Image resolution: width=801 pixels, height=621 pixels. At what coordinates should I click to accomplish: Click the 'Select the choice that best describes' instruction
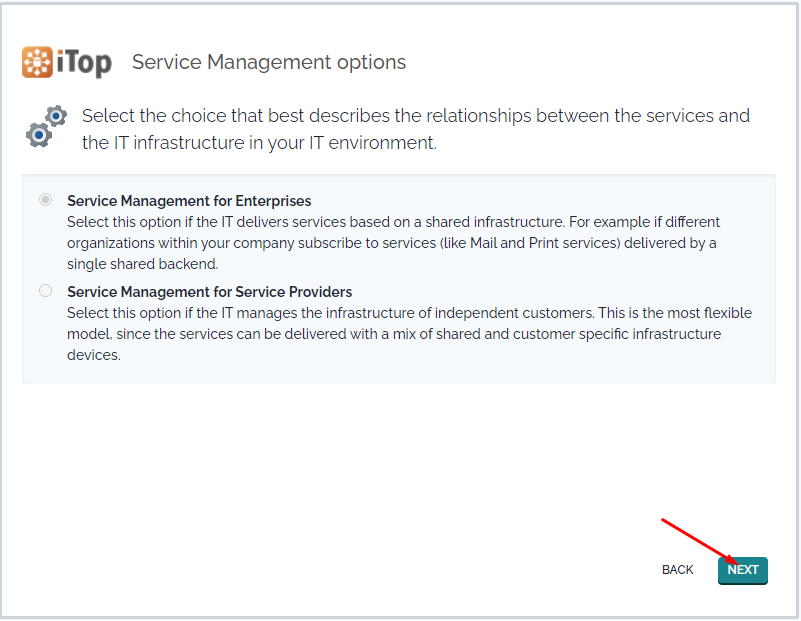coord(416,129)
